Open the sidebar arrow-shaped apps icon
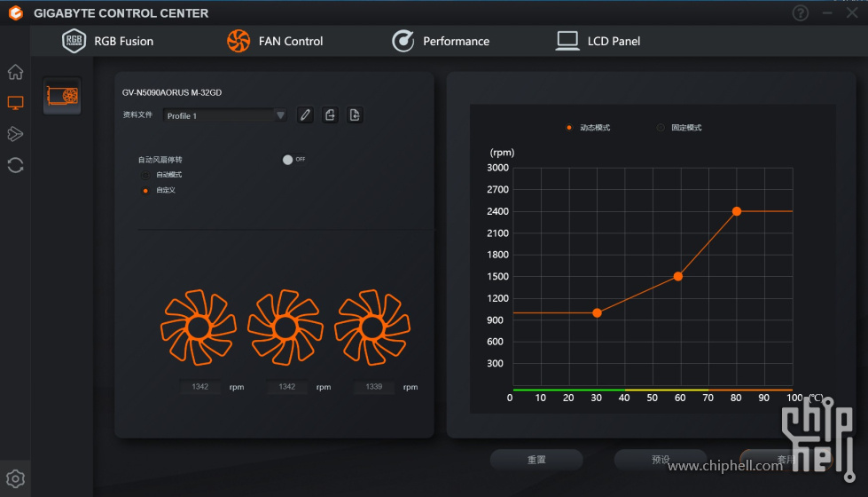 point(15,134)
